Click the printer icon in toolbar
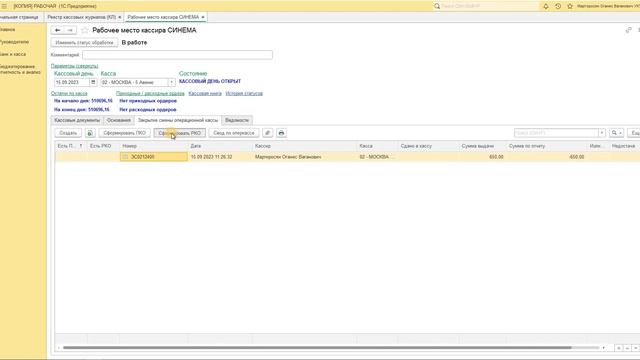The width and height of the screenshot is (640, 360). [281, 133]
